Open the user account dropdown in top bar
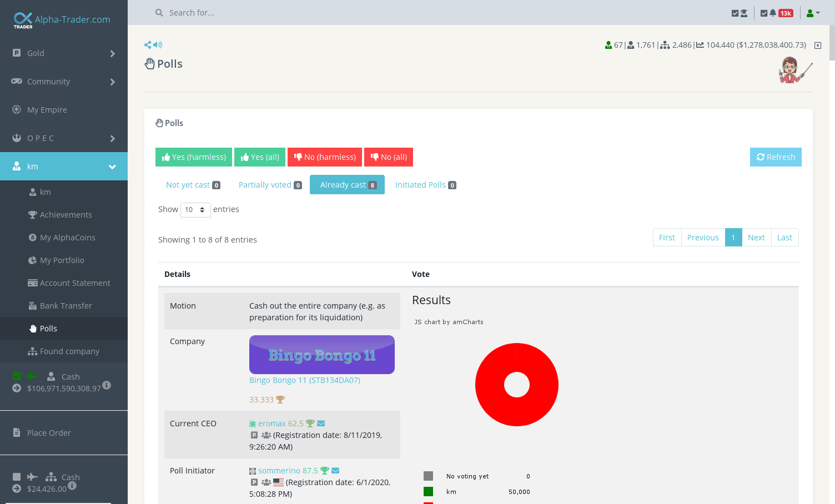 [x=813, y=13]
